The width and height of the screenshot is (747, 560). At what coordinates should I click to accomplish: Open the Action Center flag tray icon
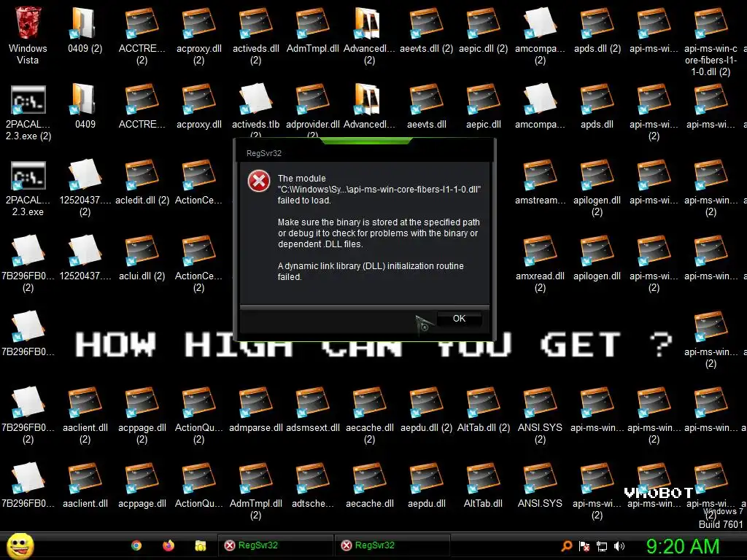pos(584,546)
